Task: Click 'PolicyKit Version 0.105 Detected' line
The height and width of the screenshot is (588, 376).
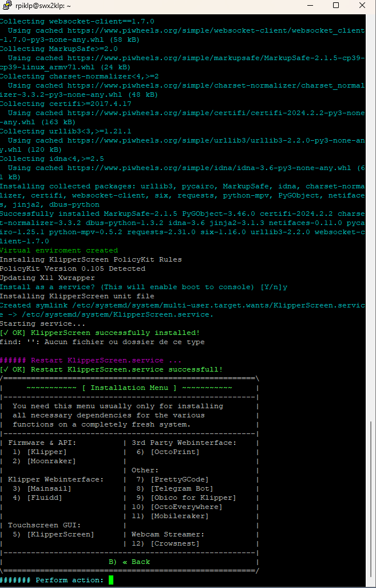Action: (x=72, y=269)
